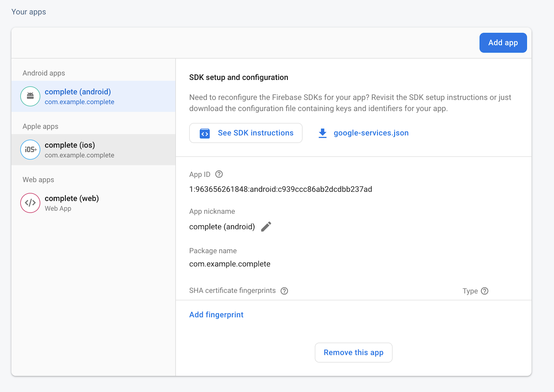Click the pencil icon to edit app nickname
Viewport: 554px width, 392px height.
coord(266,227)
